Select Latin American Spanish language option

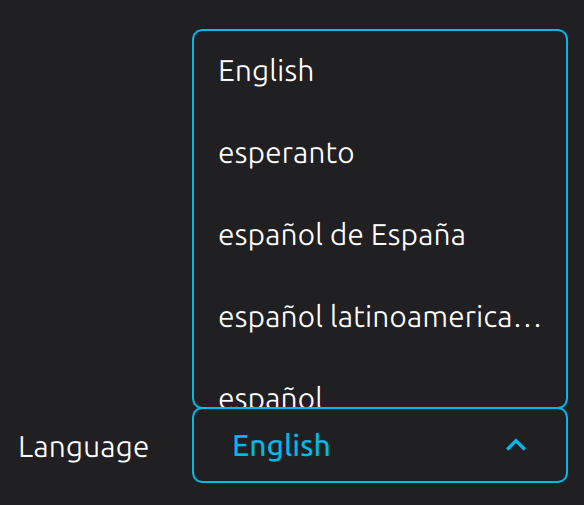tap(380, 317)
